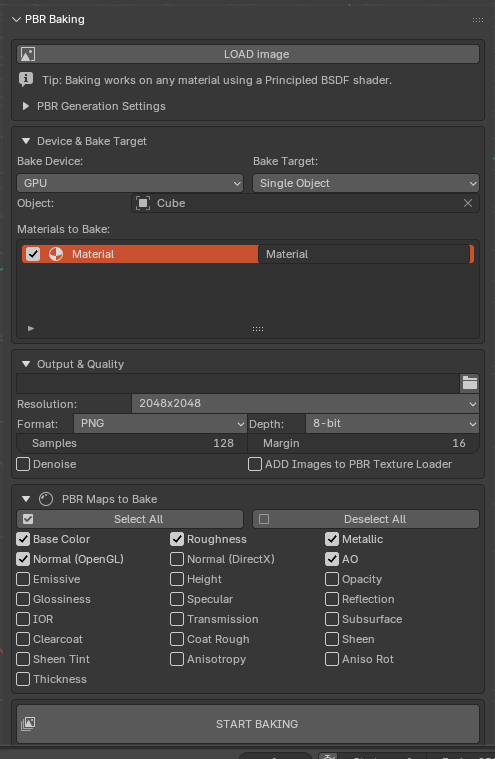Viewport: 495px width, 759px height.
Task: Toggle the Base Color map checkbox
Action: [23, 539]
